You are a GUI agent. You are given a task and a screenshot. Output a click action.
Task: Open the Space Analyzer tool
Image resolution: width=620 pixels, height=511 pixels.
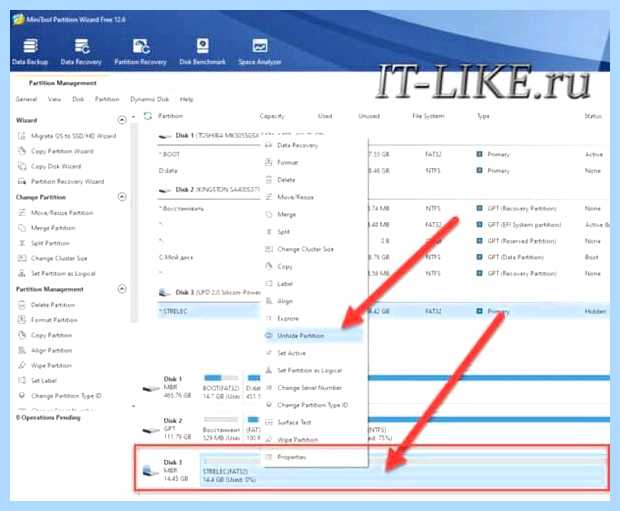click(x=260, y=51)
